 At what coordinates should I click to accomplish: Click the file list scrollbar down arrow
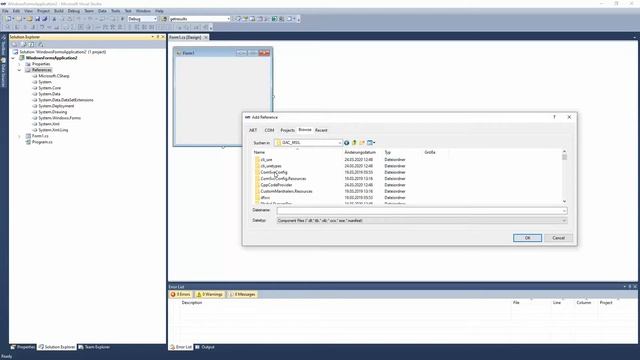pyautogui.click(x=564, y=201)
